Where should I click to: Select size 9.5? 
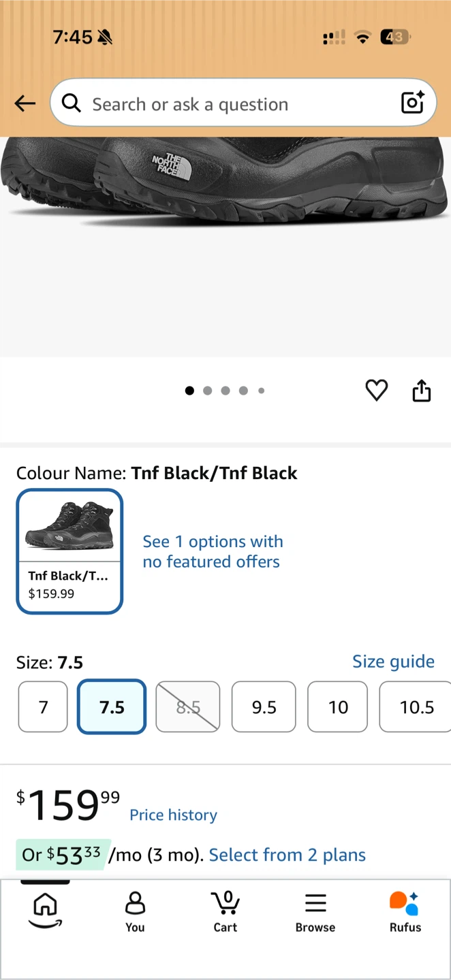264,707
